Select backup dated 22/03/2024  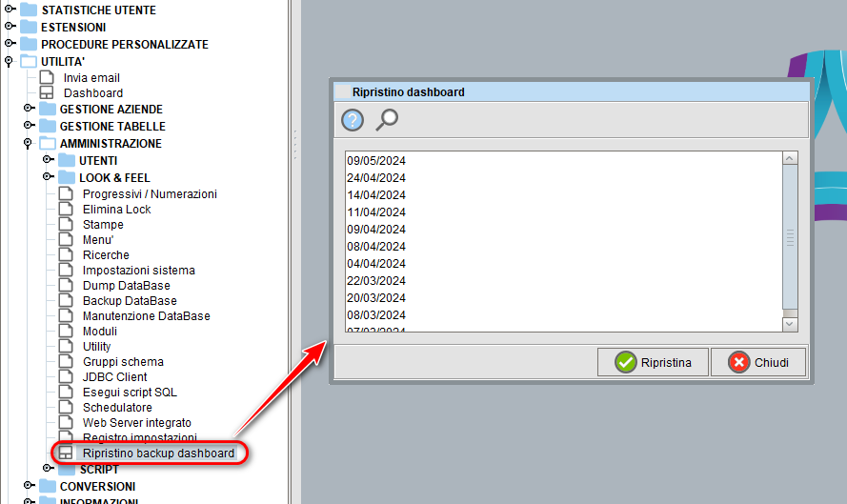pos(376,281)
